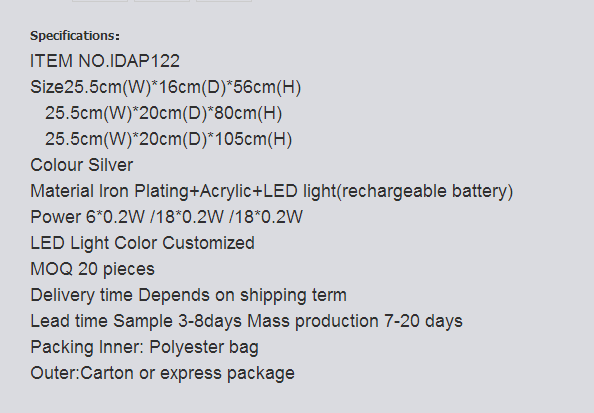Click the ITEM NO.IDAP122 line
This screenshot has width=594, height=413.
pos(105,61)
